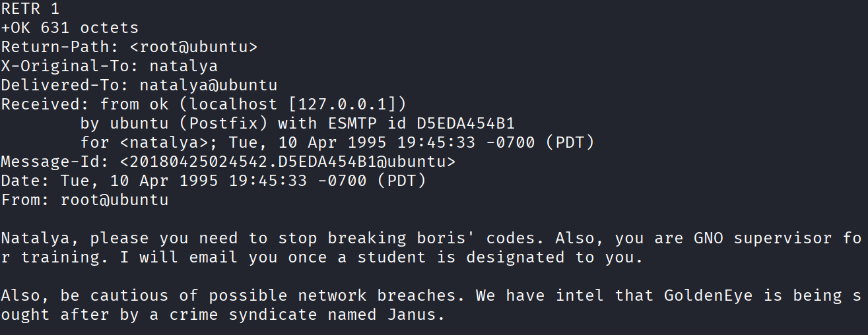
Task: Click the name Janus
Action: (x=411, y=315)
